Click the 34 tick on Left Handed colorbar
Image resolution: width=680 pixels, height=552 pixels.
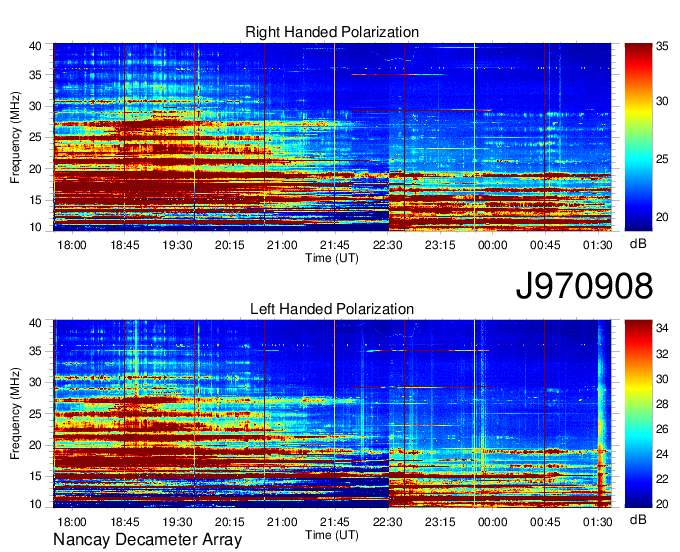[662, 328]
